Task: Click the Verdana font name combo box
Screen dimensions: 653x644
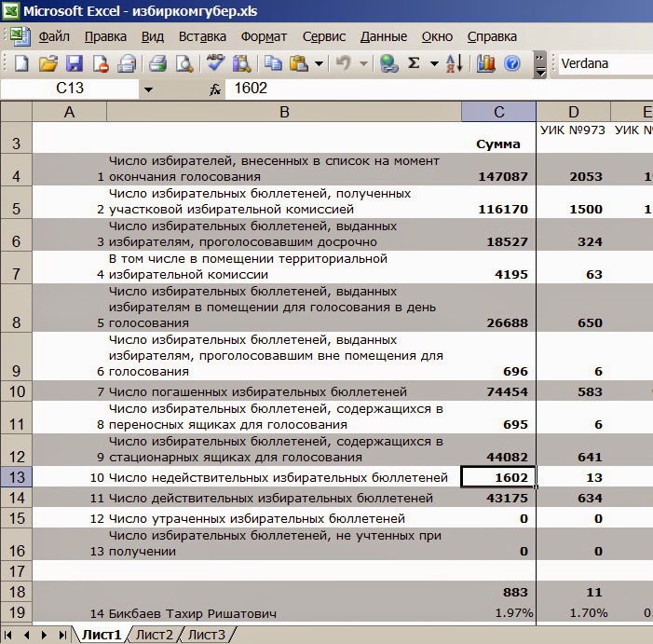Action: pos(605,63)
